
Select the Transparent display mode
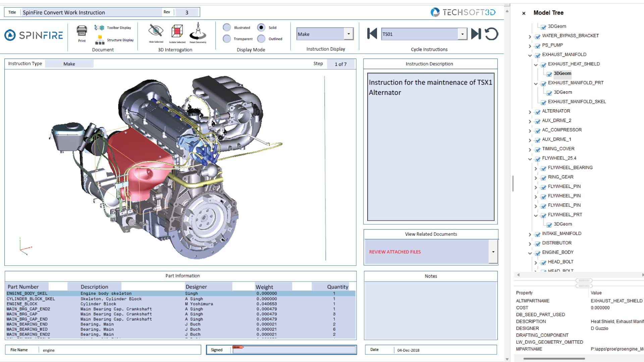[227, 39]
